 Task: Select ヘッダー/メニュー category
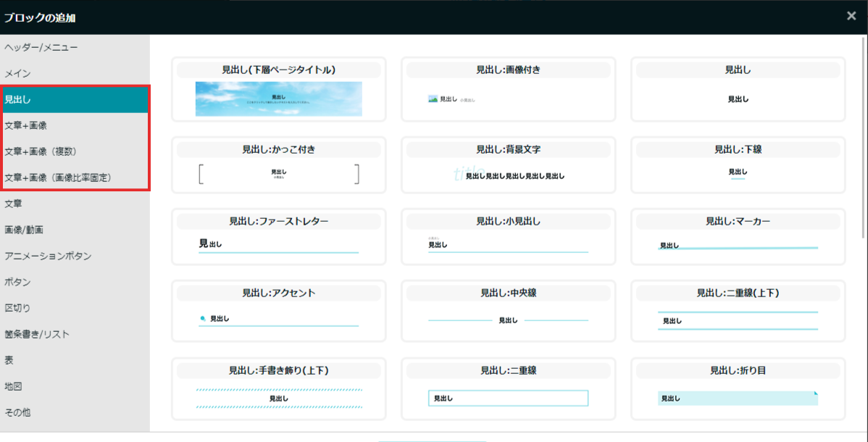[x=75, y=48]
